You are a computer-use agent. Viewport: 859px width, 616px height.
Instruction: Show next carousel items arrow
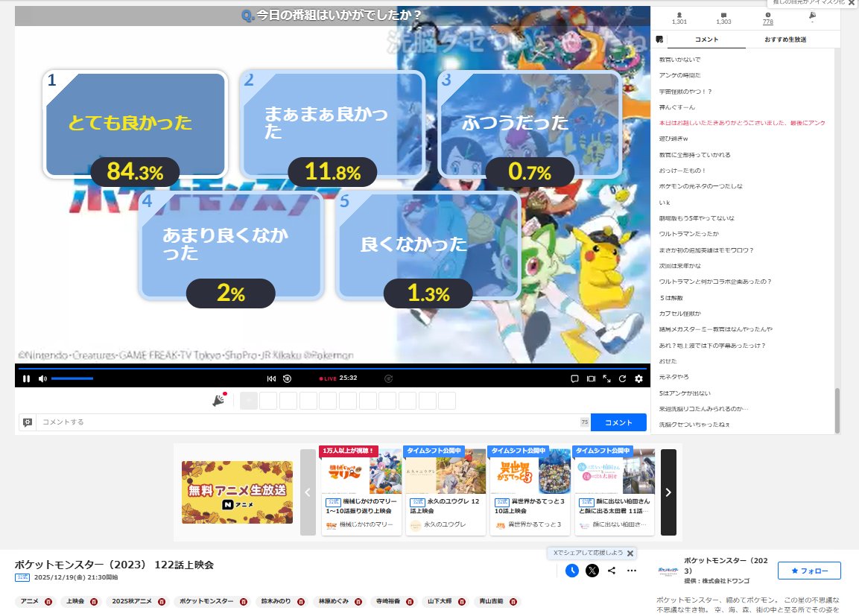pos(668,492)
